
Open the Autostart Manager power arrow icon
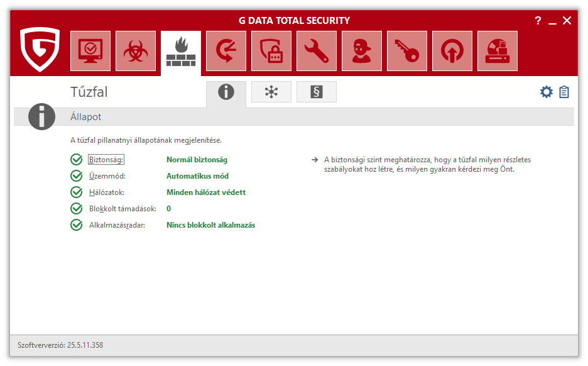pos(452,51)
